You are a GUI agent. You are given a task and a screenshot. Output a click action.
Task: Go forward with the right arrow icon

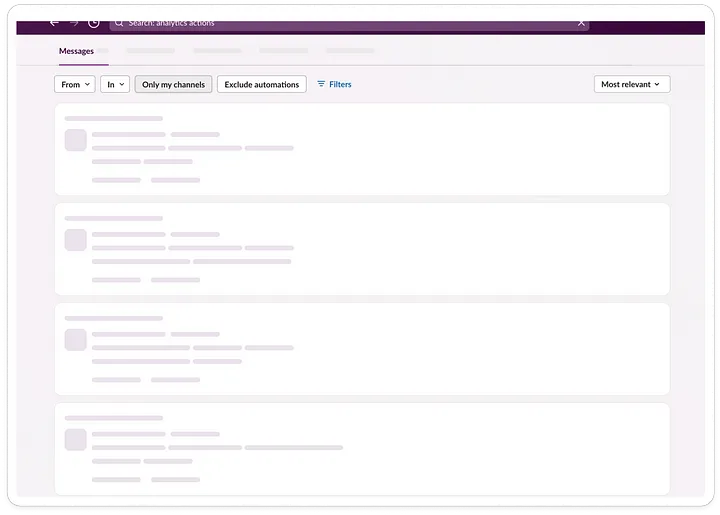pos(74,23)
